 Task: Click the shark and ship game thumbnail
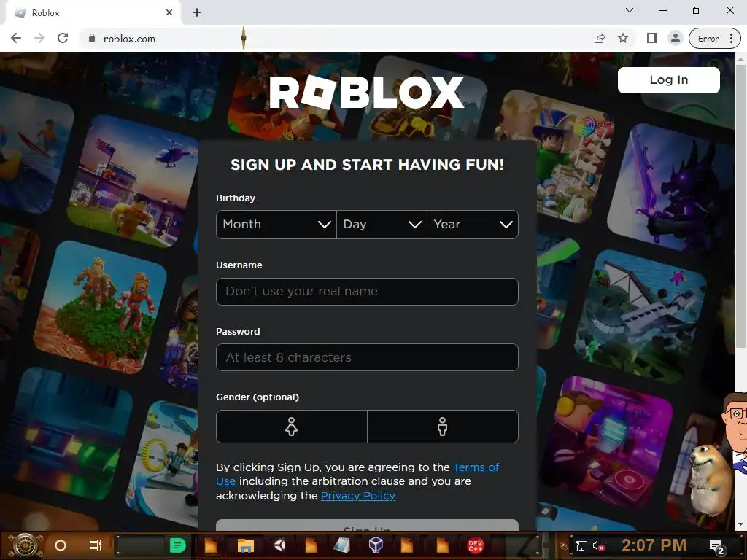coord(640,316)
